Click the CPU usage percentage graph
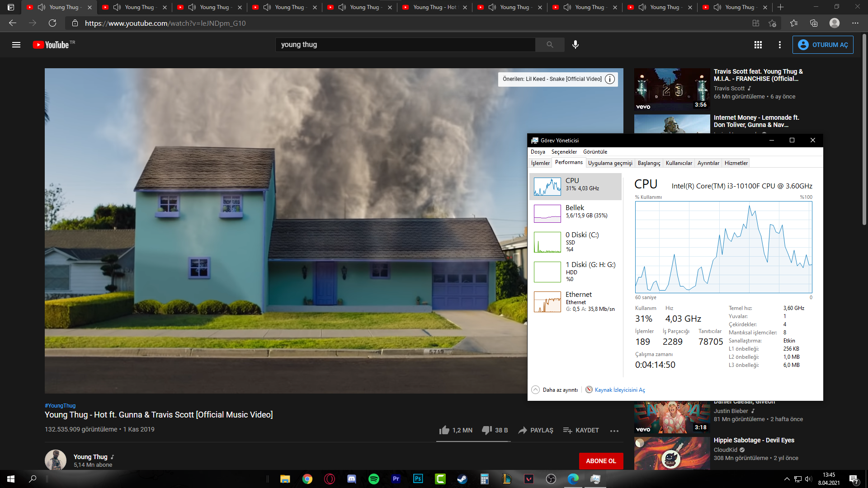This screenshot has height=488, width=868. pos(723,247)
